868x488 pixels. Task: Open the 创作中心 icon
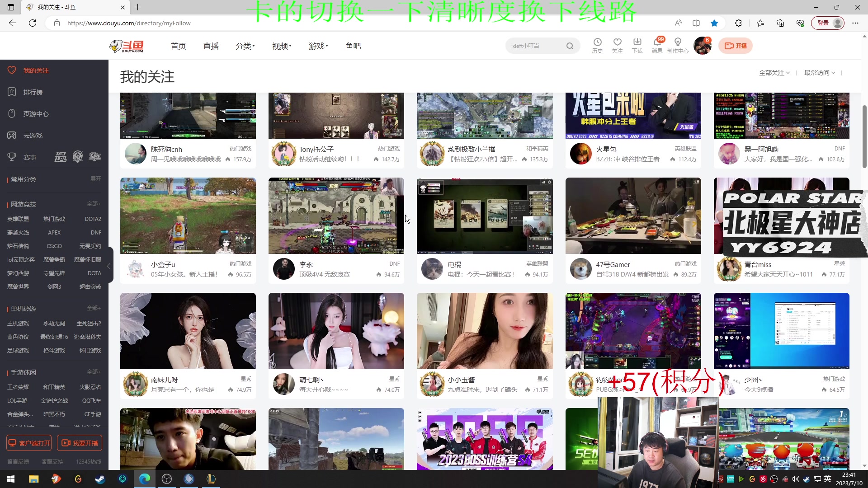tap(677, 45)
